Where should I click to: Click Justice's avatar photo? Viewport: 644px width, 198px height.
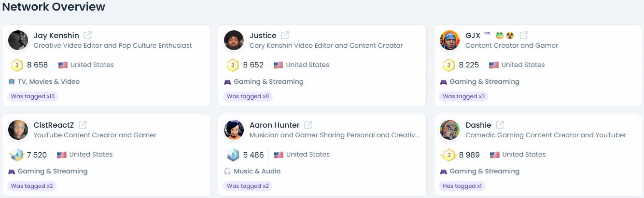(234, 40)
